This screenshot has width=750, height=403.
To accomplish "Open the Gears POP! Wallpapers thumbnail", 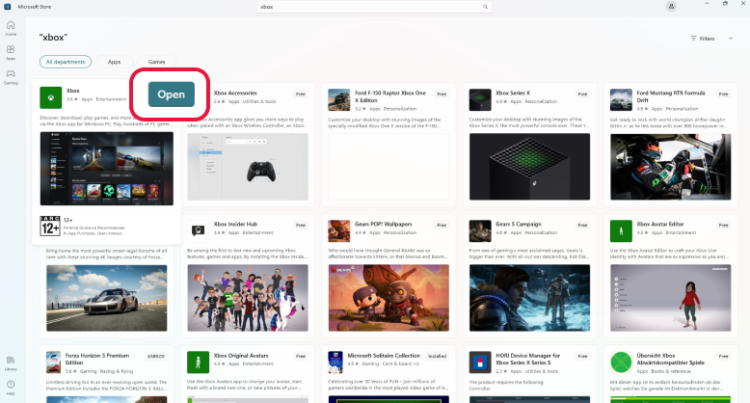I will tap(389, 298).
